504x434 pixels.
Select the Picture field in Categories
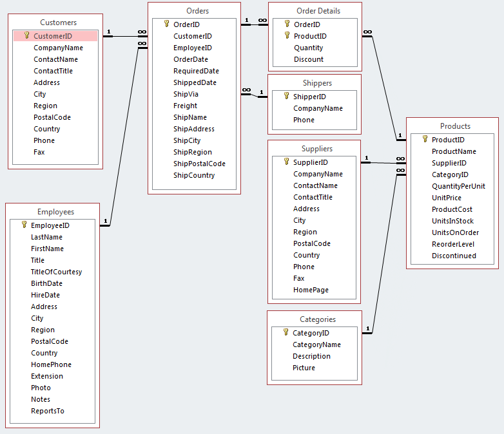304,368
